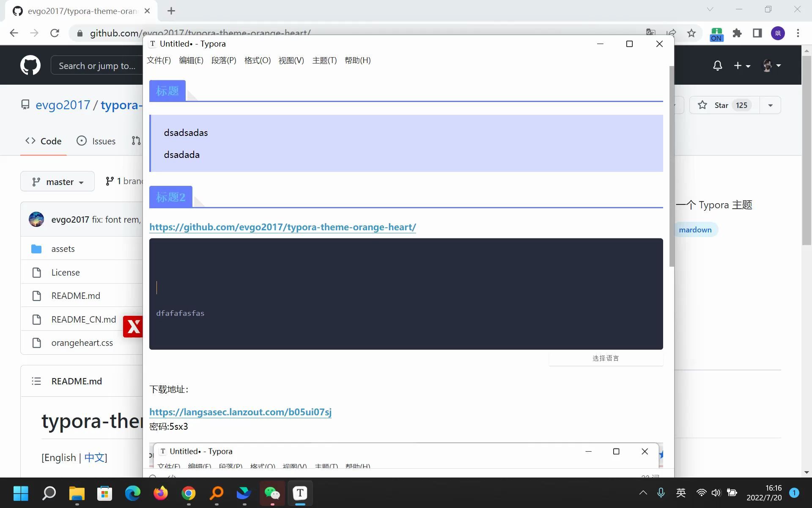Open the Chrome tab search chevron
The width and height of the screenshot is (812, 508).
tap(710, 9)
